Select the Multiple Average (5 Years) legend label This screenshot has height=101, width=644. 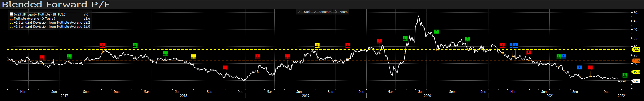pyautogui.click(x=34, y=18)
